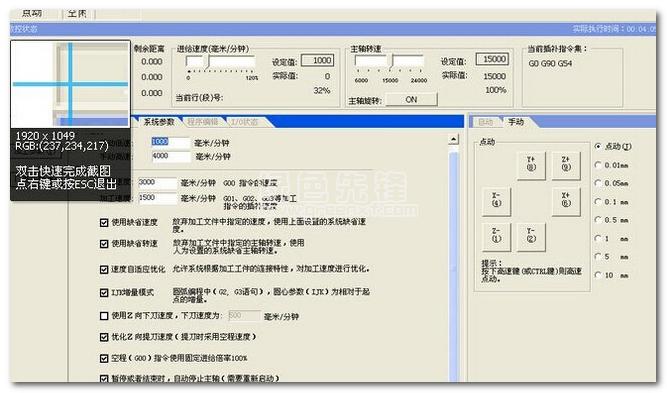
Task: Switch to the 程序编辑 tab
Action: (202, 122)
